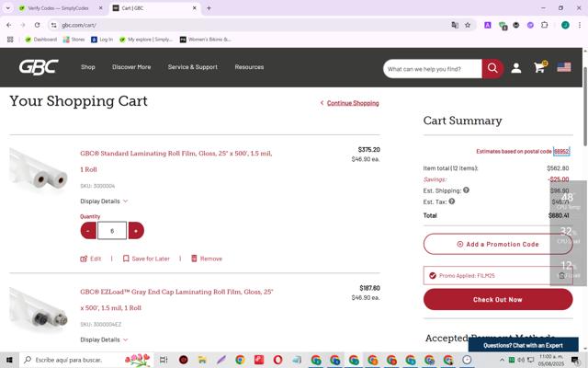588x368 pixels.
Task: Expand Display Details for EZLoad Gray End Cap Film
Action: click(x=104, y=339)
